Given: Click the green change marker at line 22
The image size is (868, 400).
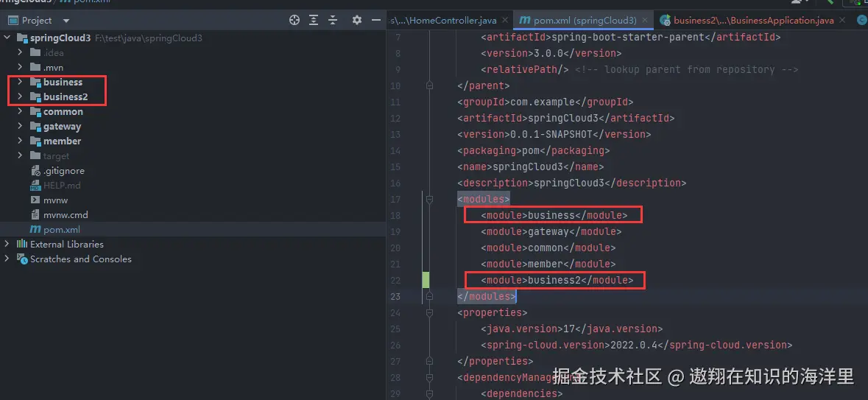Looking at the screenshot, I should (x=426, y=281).
